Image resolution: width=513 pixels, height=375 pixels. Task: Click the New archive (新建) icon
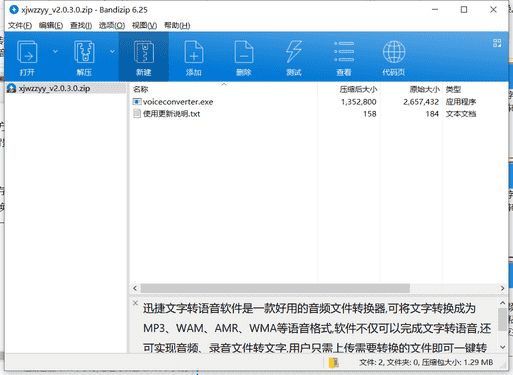(x=144, y=52)
